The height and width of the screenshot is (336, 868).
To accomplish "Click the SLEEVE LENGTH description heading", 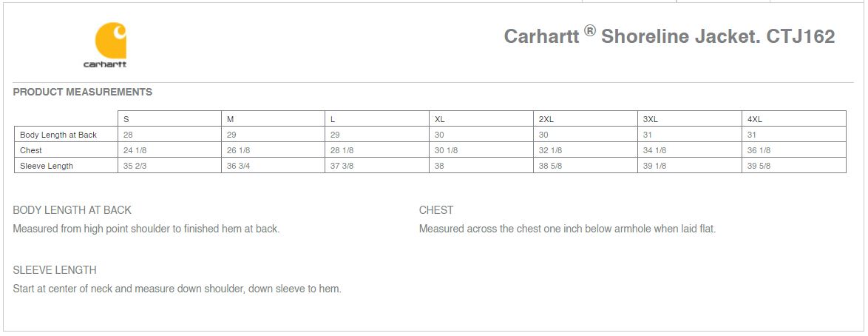I will click(x=55, y=270).
